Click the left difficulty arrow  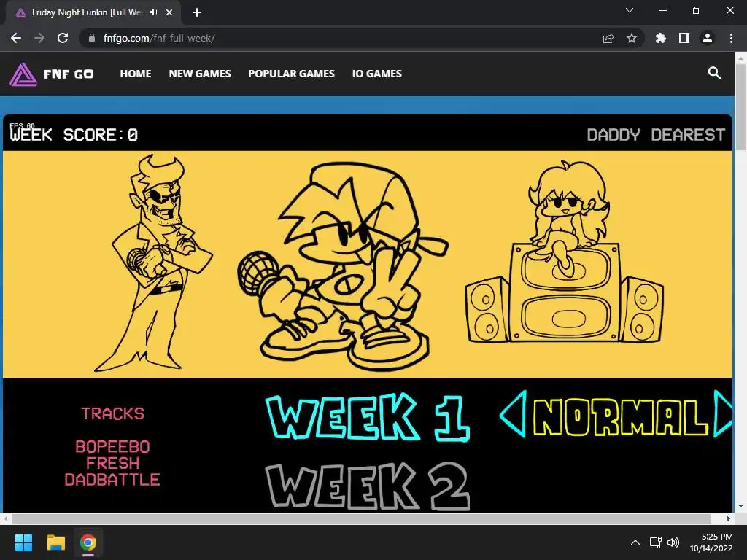pos(513,414)
